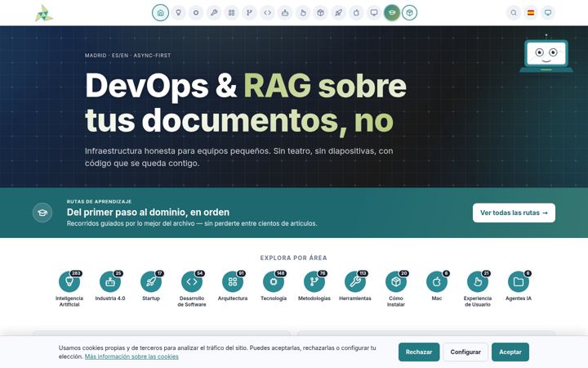Open the chip icon between lightbulb and wrench
The width and height of the screenshot is (588, 368).
tap(196, 13)
